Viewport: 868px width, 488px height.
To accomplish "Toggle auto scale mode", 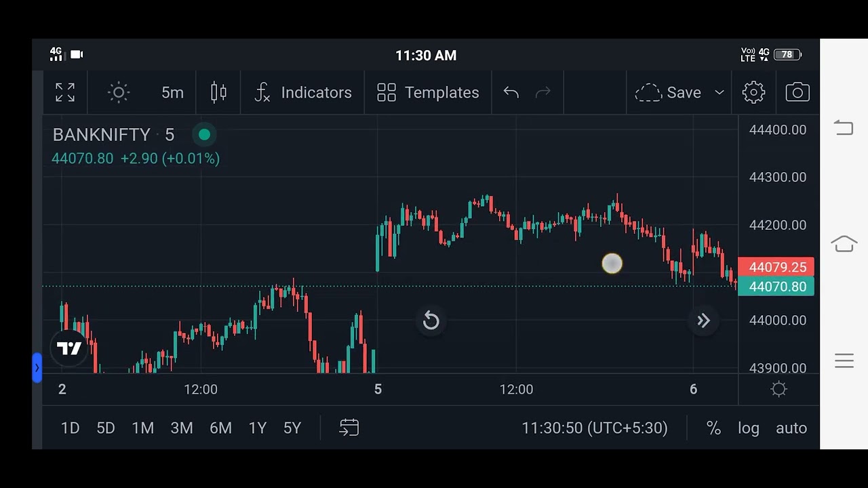I will pos(791,428).
